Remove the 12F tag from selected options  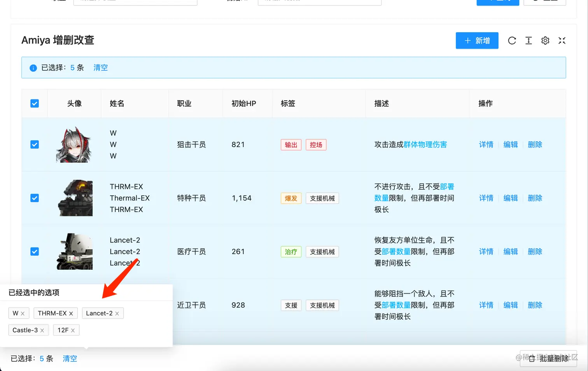(x=73, y=330)
